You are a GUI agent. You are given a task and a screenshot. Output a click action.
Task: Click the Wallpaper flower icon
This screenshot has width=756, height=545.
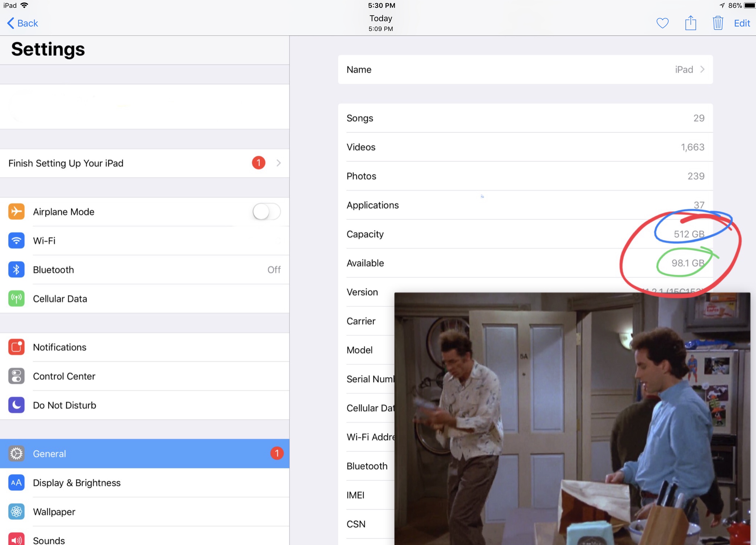pos(16,511)
